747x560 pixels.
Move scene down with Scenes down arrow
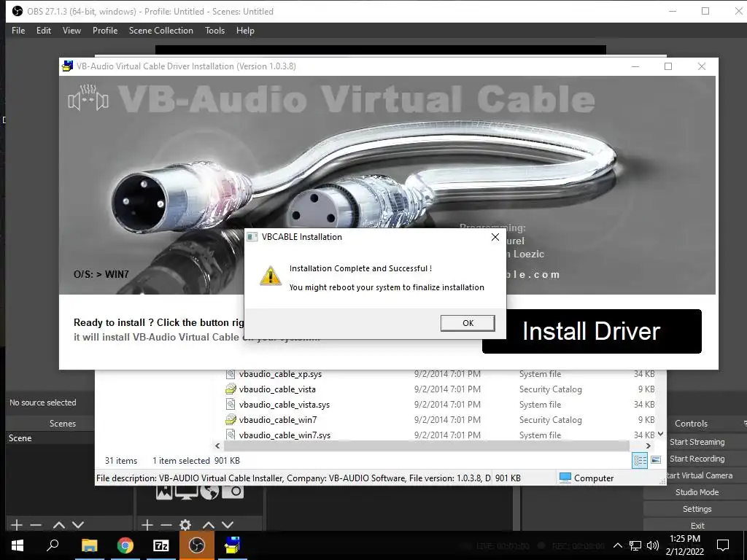tap(78, 525)
